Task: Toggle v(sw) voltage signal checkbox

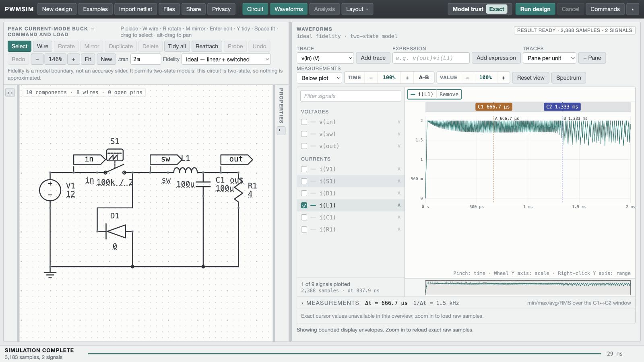Action: point(304,134)
